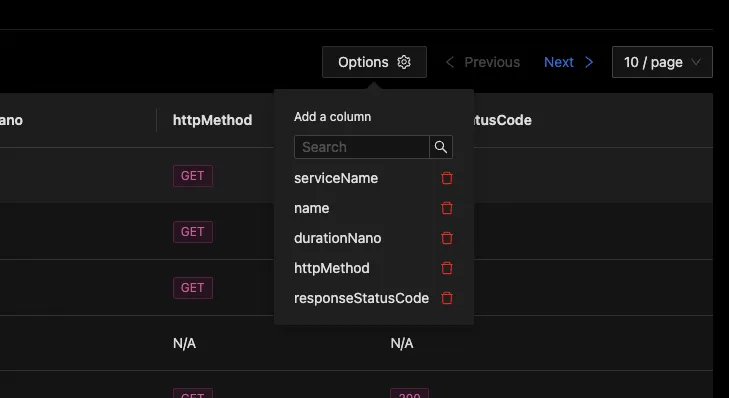Delete the serviceName column via trash icon
Image resolution: width=729 pixels, height=398 pixels.
coord(447,178)
